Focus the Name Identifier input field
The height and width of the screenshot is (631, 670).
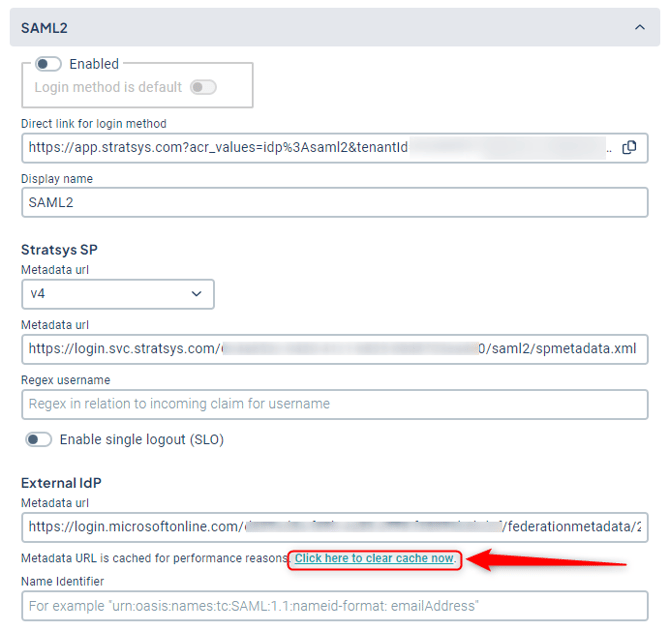pos(335,606)
